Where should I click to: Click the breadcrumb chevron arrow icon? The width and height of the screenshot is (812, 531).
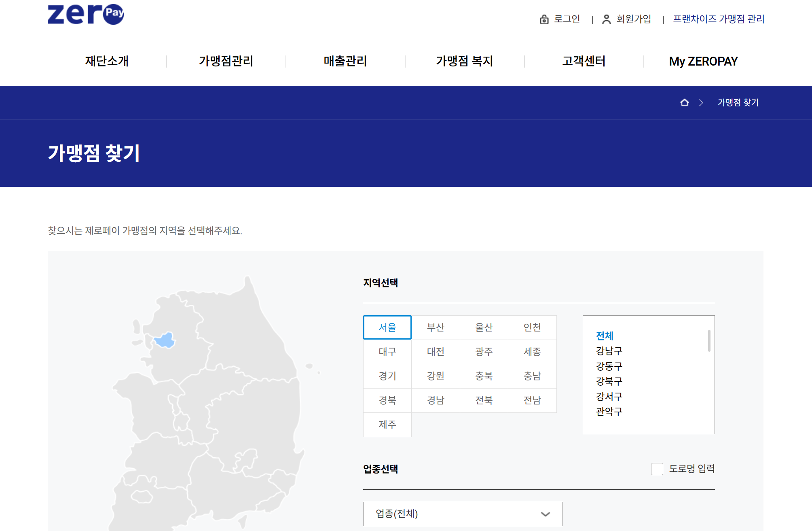click(701, 102)
